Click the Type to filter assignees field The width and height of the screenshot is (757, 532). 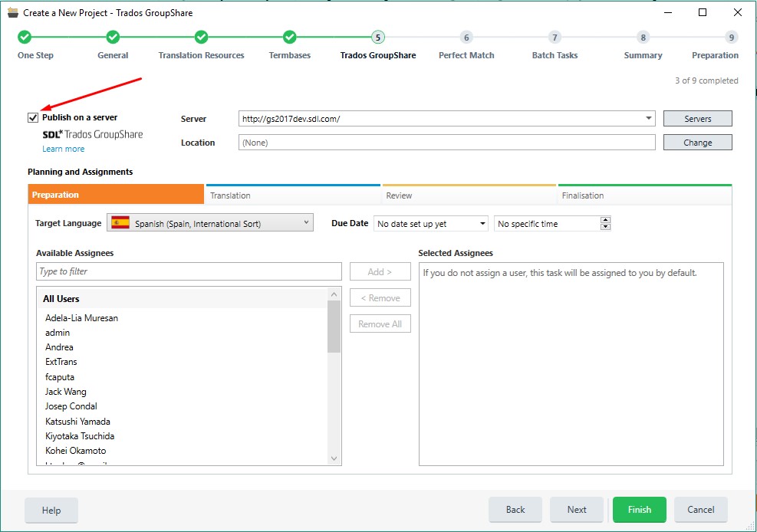click(x=189, y=271)
